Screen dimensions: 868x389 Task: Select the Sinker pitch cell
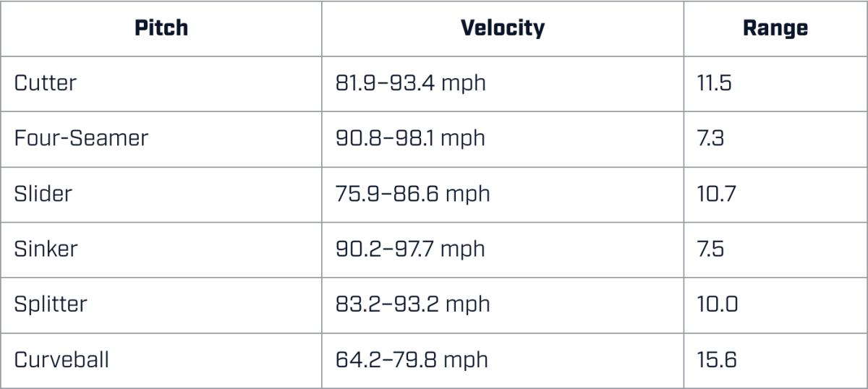[x=46, y=249]
